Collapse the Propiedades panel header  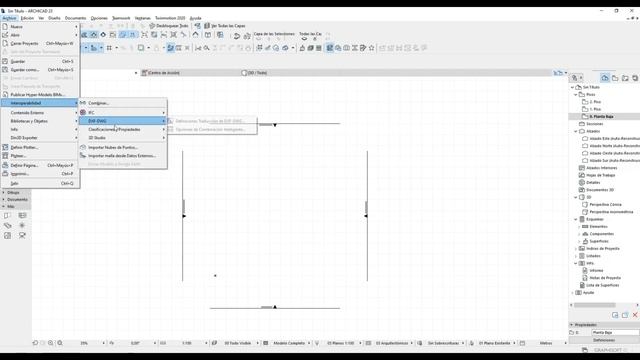click(604, 325)
